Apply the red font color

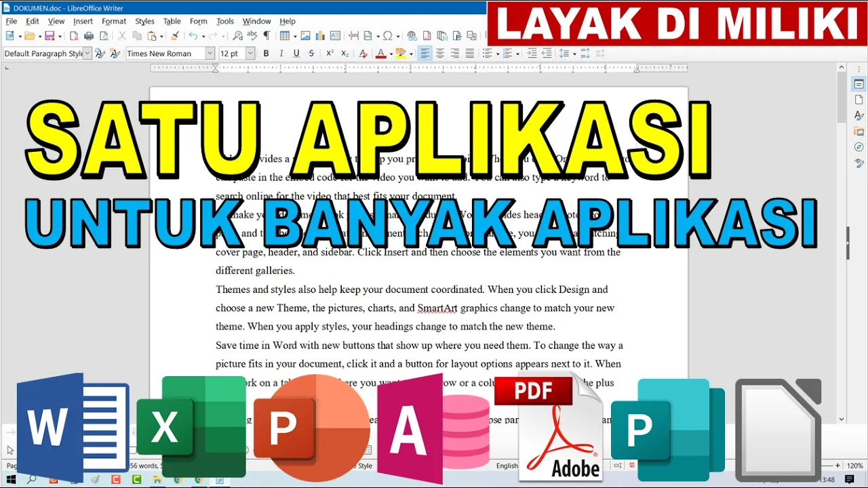381,54
